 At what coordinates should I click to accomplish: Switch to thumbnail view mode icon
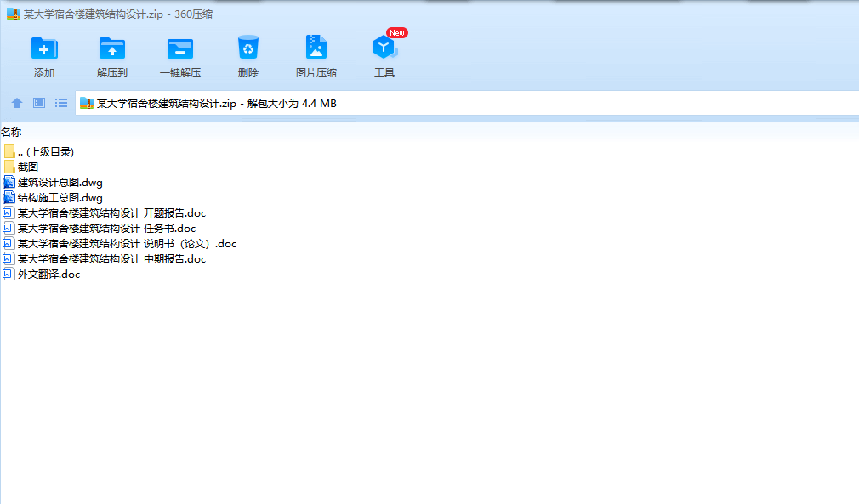(39, 103)
